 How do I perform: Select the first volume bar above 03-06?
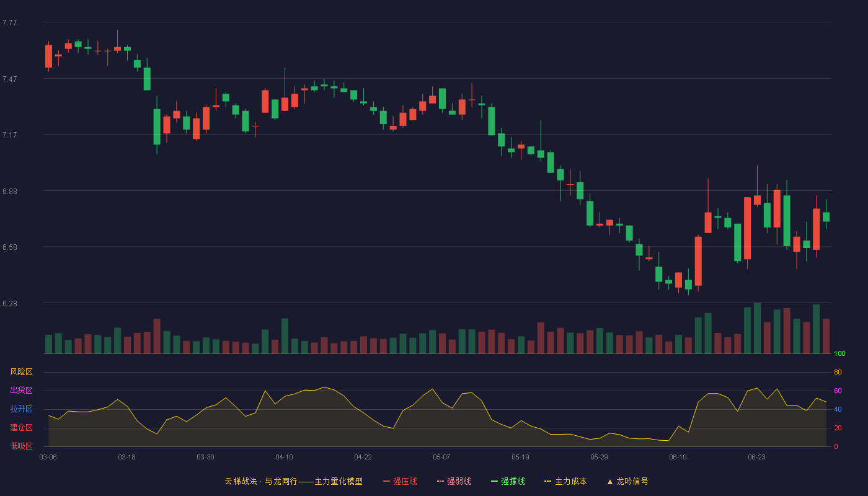[48, 344]
